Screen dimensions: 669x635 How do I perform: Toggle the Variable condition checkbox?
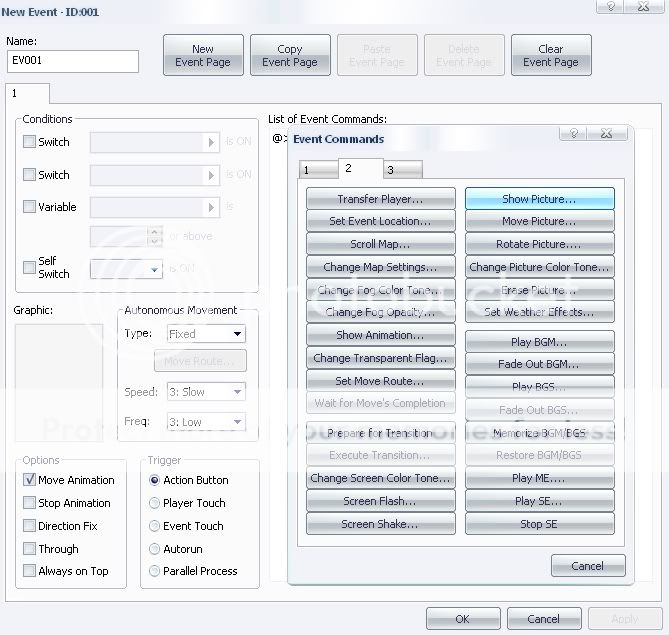click(x=29, y=207)
